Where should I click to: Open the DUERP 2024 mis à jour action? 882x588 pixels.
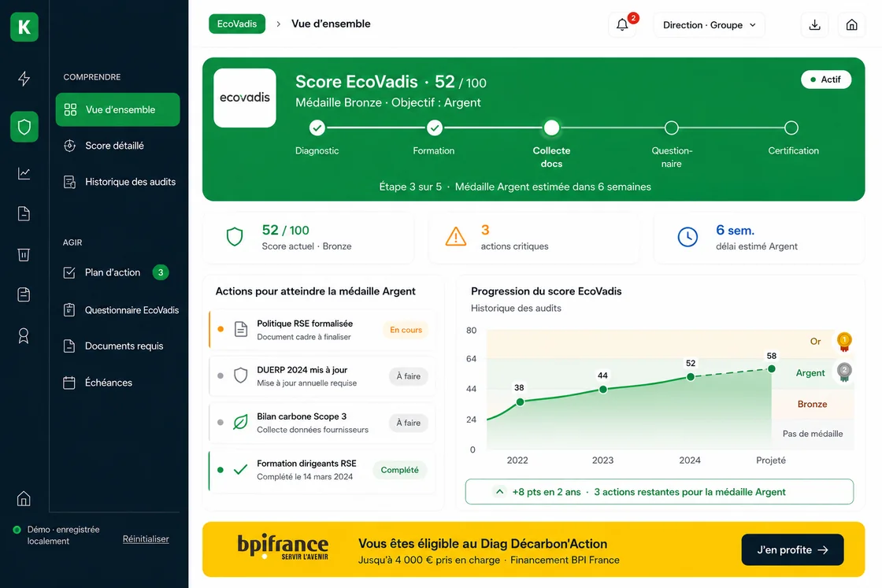322,376
